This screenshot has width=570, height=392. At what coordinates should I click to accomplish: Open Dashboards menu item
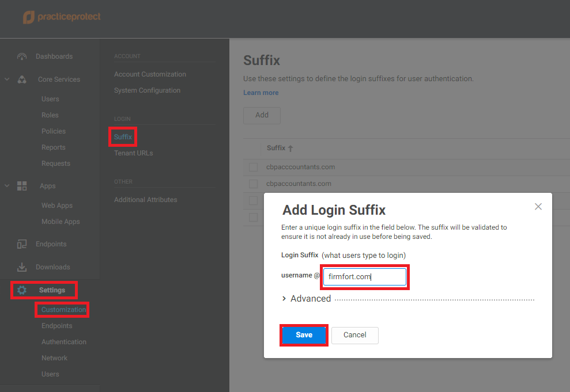tap(54, 56)
